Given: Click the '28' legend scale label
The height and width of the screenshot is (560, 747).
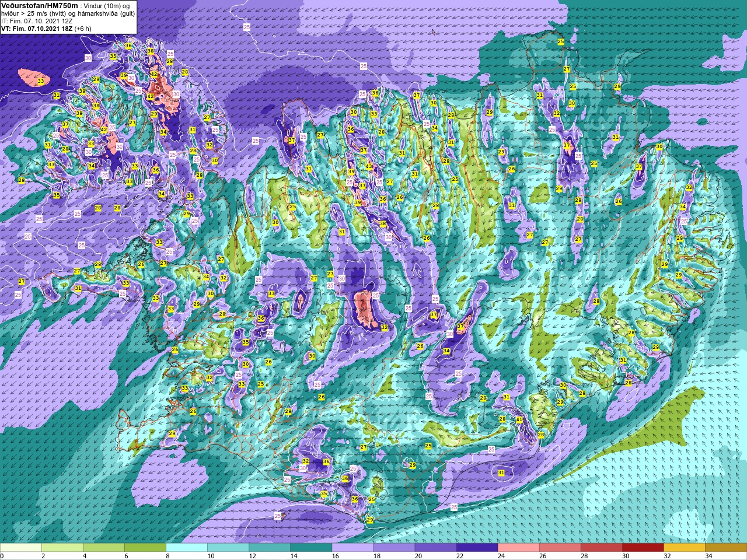Looking at the screenshot, I should point(583,556).
